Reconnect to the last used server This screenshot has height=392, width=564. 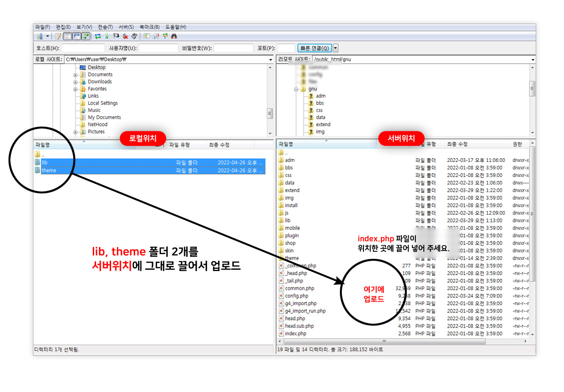tap(134, 36)
